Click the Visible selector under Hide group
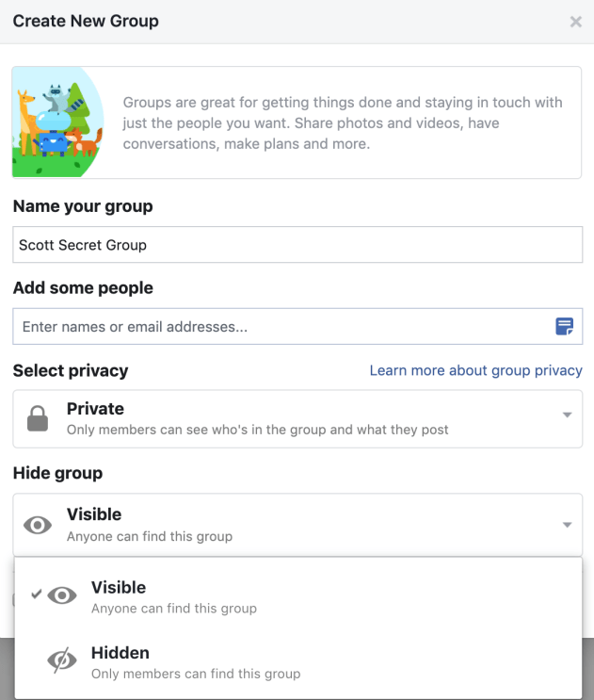Screen dimensions: 594x700 [297, 524]
